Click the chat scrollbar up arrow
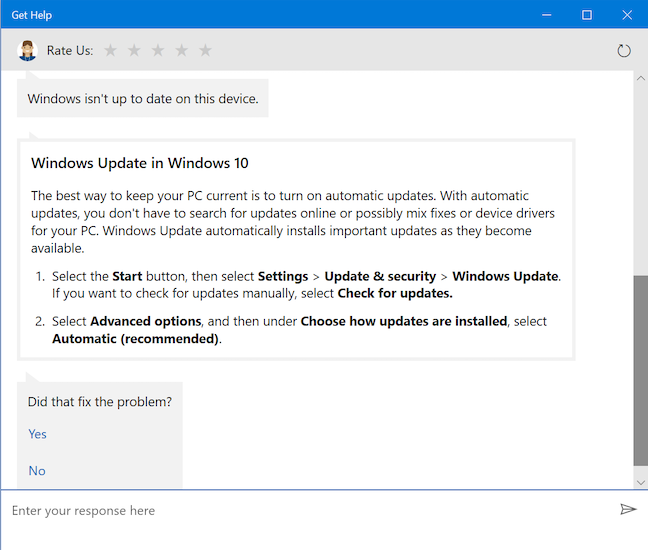The height and width of the screenshot is (550, 648). point(641,78)
